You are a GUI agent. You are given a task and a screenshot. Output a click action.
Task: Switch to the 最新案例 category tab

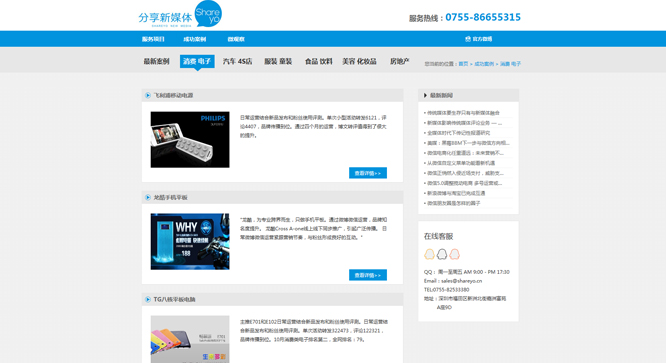coord(156,62)
